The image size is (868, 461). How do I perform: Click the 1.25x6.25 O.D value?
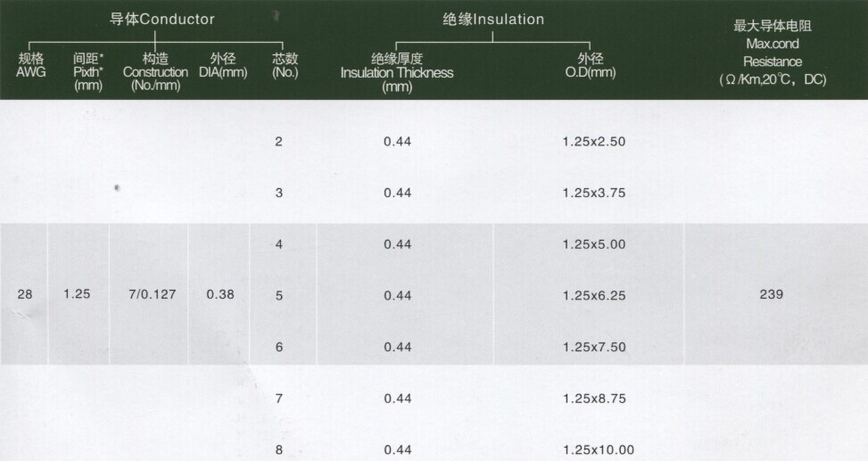pyautogui.click(x=594, y=295)
